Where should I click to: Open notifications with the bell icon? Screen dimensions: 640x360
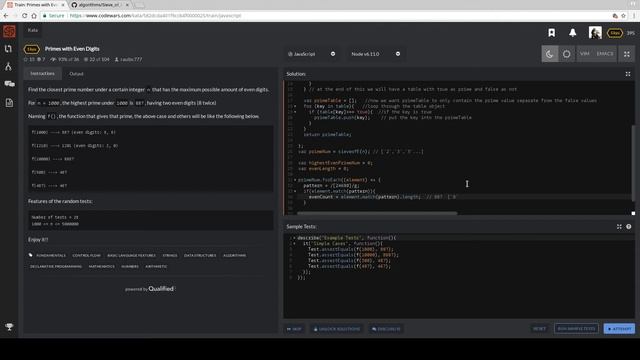[x=573, y=33]
